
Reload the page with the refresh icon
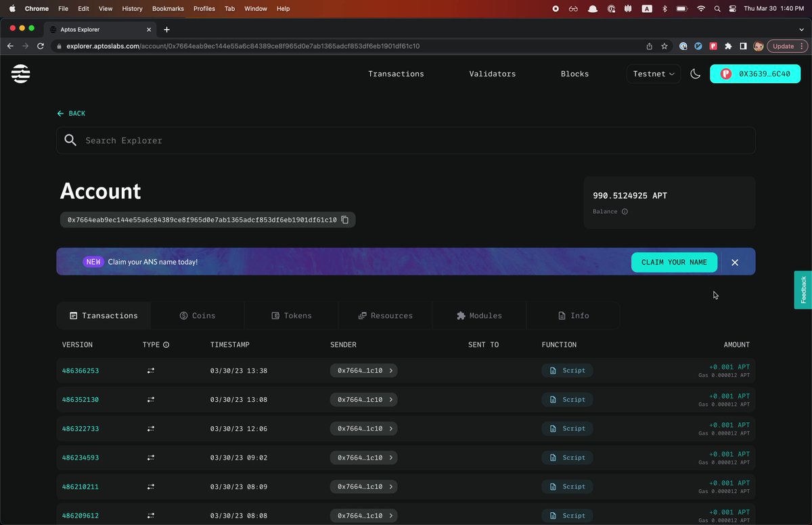coord(41,46)
